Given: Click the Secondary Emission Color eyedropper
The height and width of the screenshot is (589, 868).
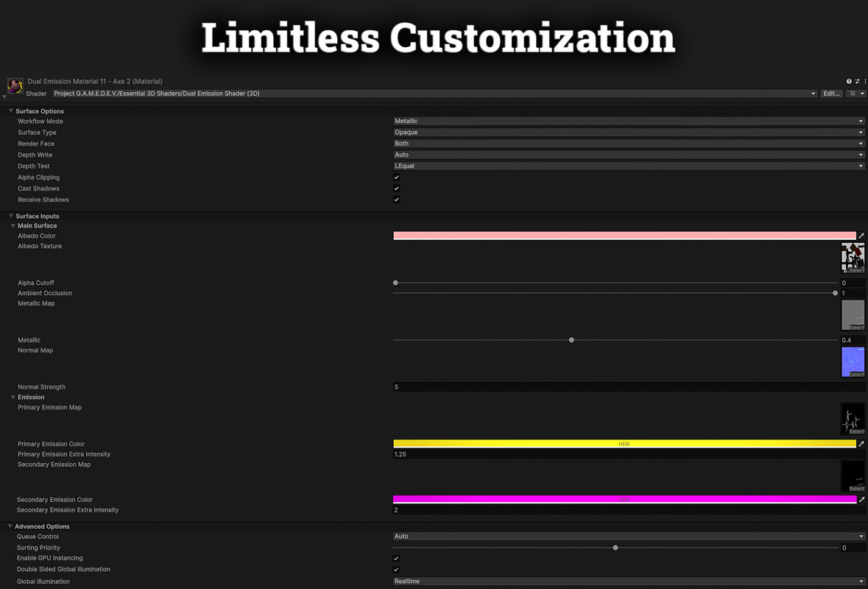Looking at the screenshot, I should pyautogui.click(x=861, y=499).
